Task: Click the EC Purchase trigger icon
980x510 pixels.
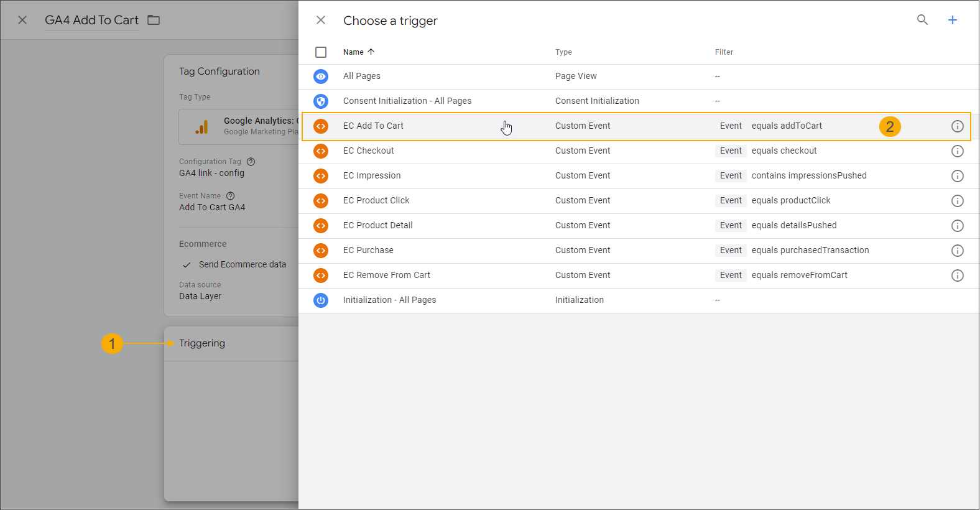Action: [321, 251]
